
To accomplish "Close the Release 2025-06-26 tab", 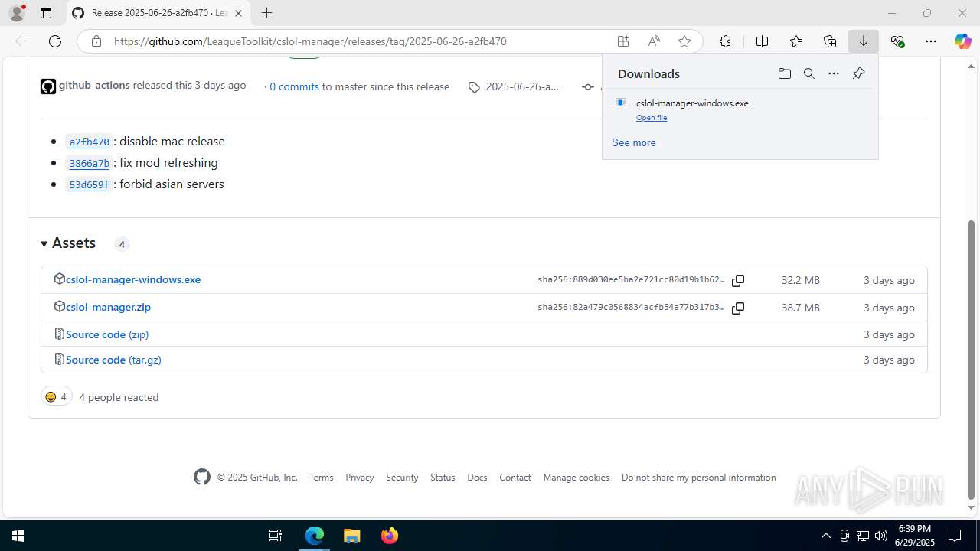I will (x=239, y=13).
